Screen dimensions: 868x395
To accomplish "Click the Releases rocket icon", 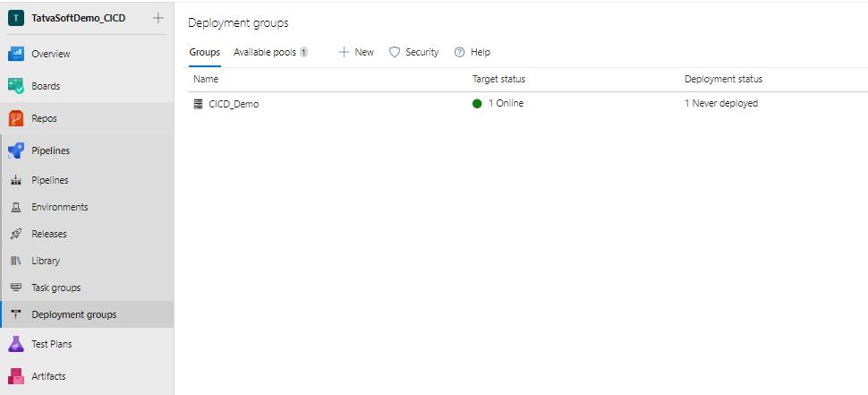I will pyautogui.click(x=16, y=234).
